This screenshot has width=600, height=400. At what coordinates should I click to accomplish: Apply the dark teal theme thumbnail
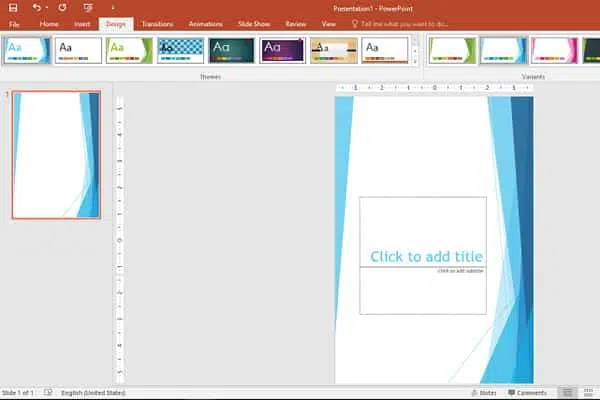click(231, 49)
